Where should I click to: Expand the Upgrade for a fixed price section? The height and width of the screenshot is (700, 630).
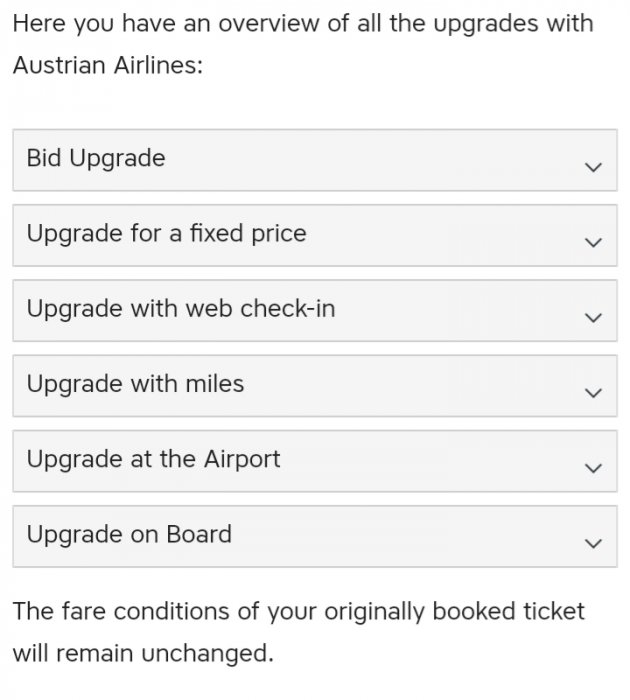tap(315, 235)
